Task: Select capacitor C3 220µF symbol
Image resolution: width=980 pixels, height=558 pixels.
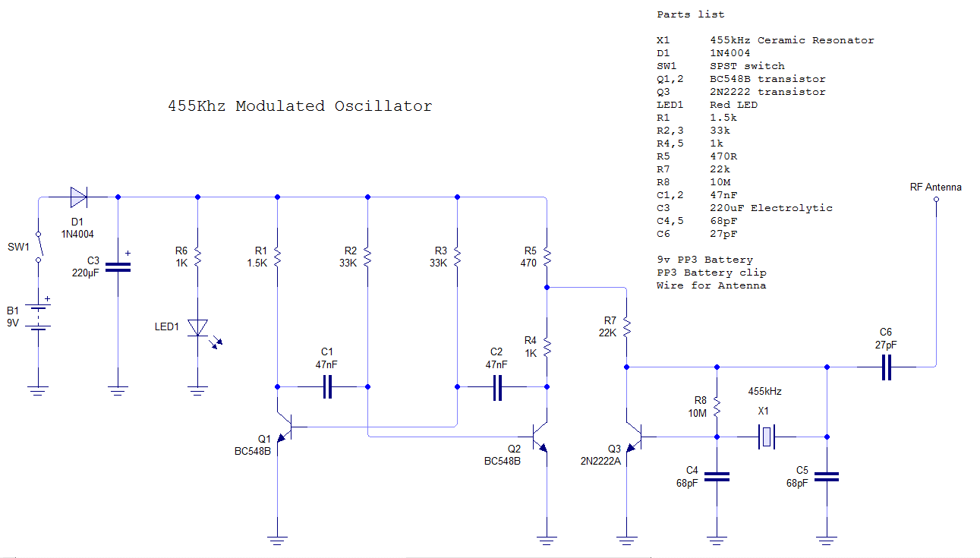Action: tap(118, 266)
